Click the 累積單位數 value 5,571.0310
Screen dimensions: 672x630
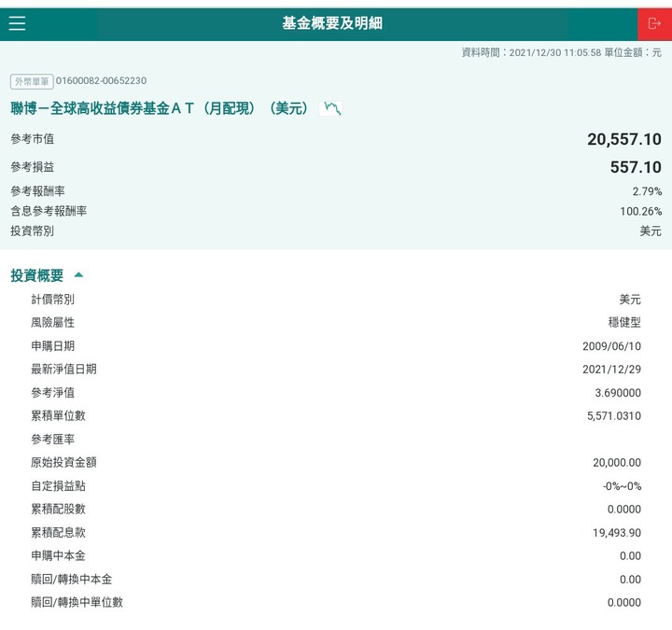click(x=614, y=415)
